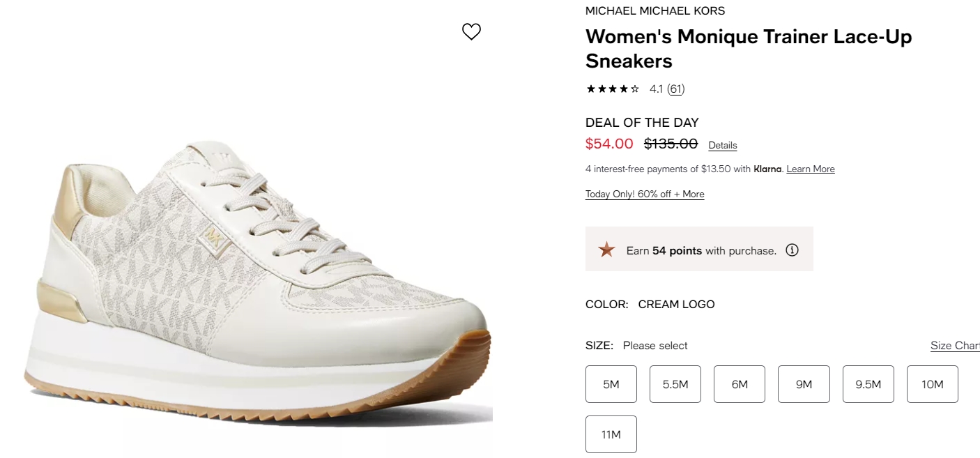Click the star rewards points icon
The image size is (980, 458).
tap(607, 250)
